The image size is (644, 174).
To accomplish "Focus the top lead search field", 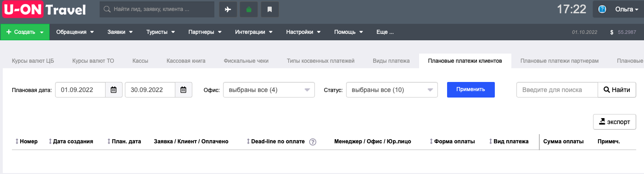I will pos(157,9).
